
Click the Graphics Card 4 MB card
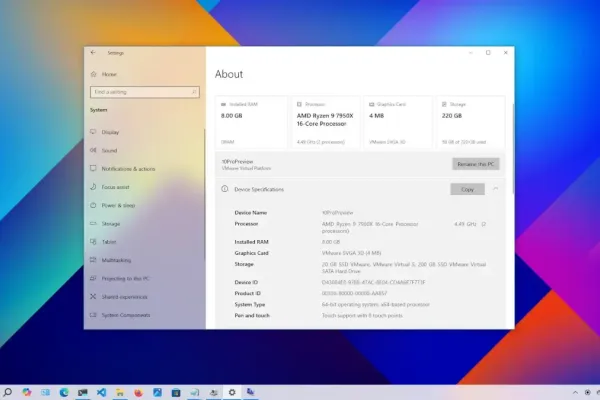(x=398, y=122)
